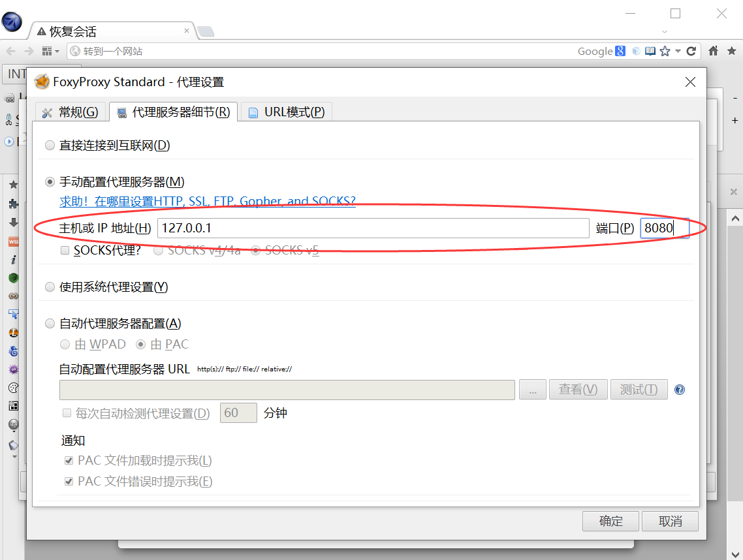Click the scrollbar up arrow on the right
The height and width of the screenshot is (560, 743).
pos(735,219)
